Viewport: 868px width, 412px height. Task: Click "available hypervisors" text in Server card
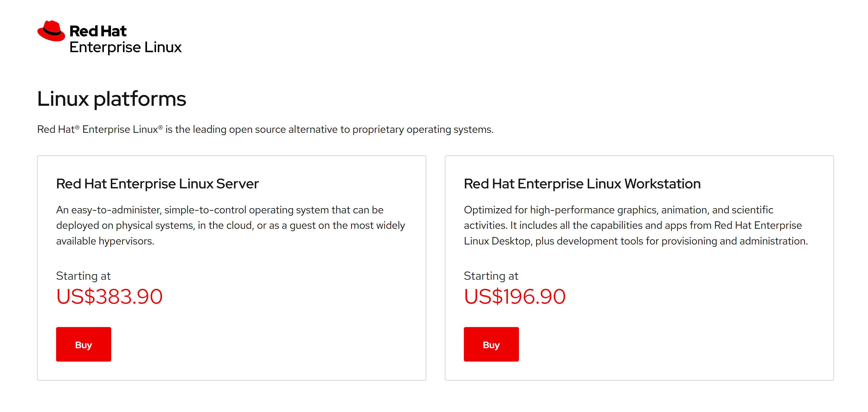(105, 241)
